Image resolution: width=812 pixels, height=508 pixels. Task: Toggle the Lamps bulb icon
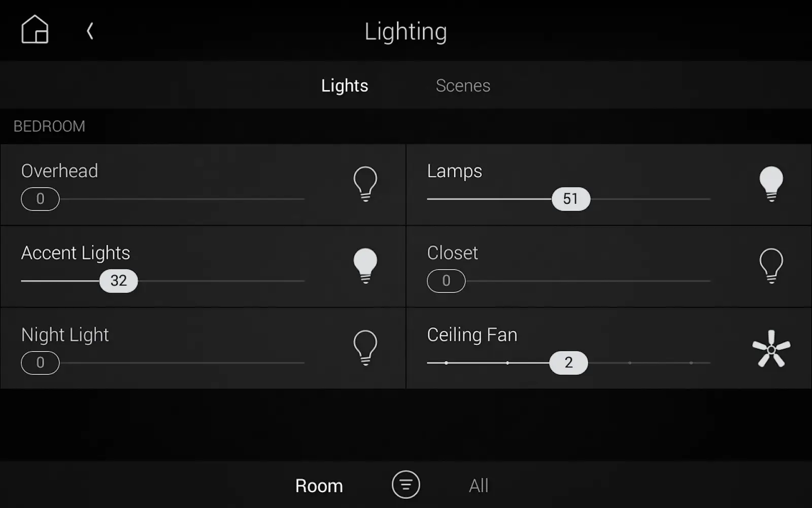coord(771,184)
